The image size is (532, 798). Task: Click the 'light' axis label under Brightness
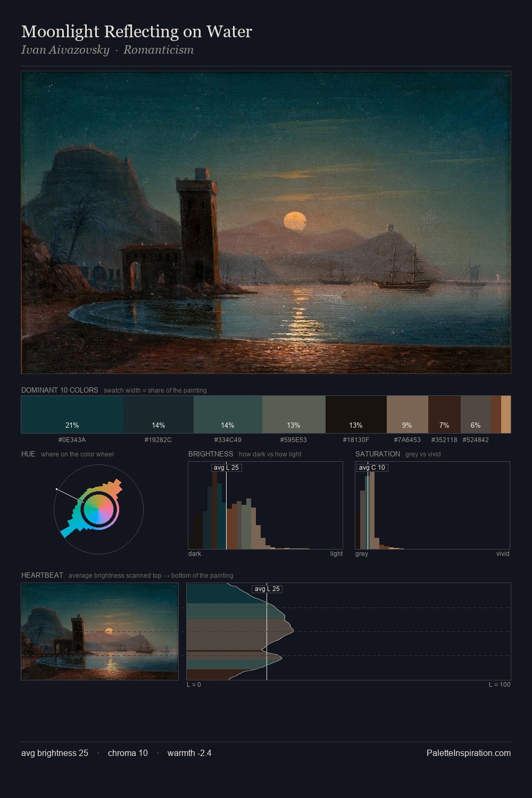336,554
